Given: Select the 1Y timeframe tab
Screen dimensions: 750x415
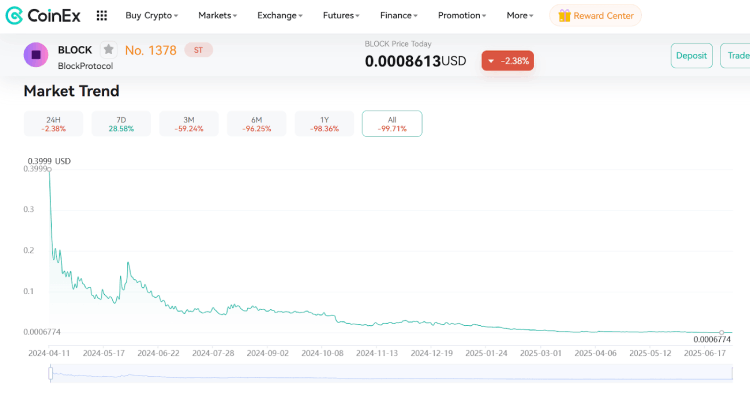Looking at the screenshot, I should (x=324, y=124).
